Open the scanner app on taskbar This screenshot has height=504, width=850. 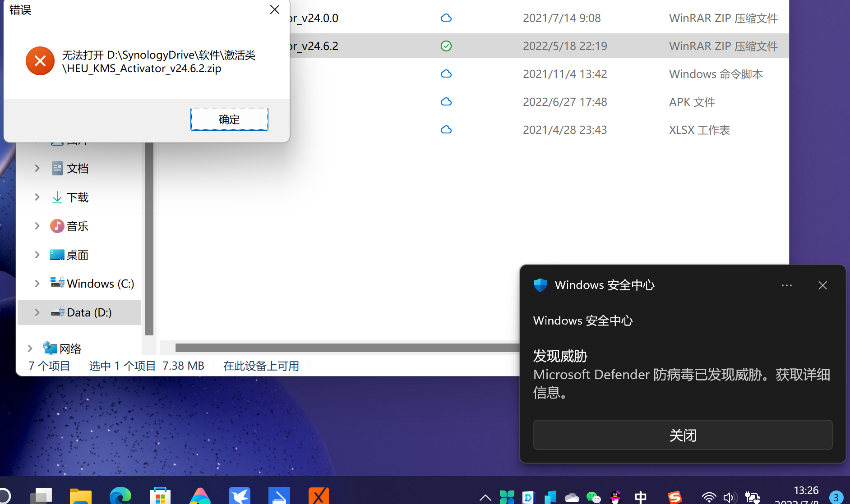tap(279, 496)
